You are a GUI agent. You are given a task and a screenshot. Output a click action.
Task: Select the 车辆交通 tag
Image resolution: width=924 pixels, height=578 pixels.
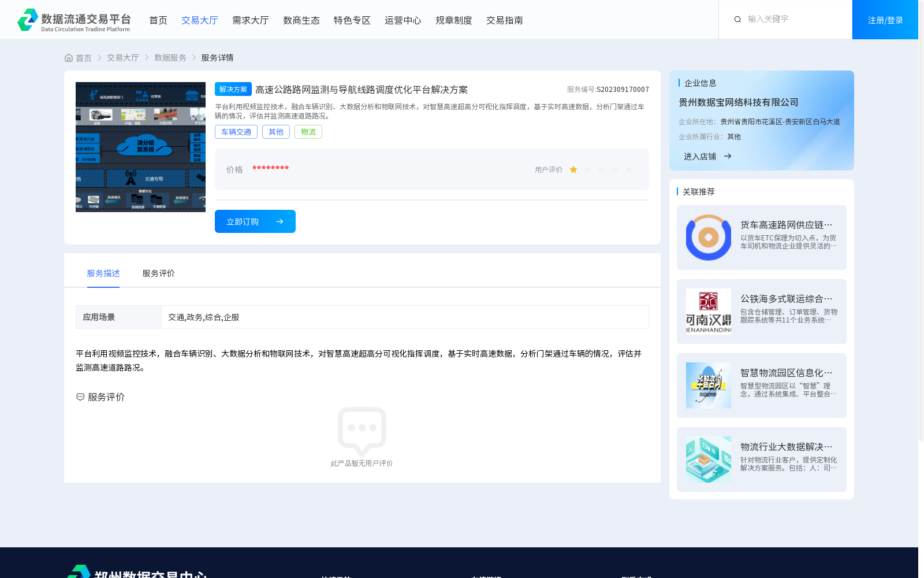tap(236, 132)
